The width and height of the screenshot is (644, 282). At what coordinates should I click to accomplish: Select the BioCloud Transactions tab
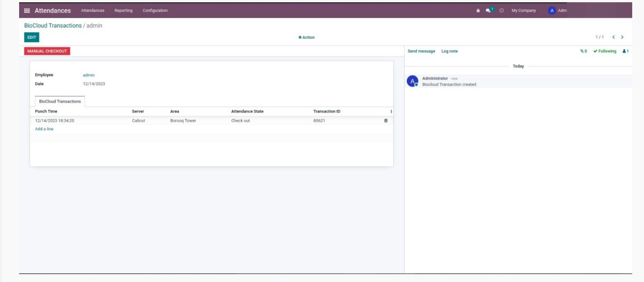tap(60, 101)
